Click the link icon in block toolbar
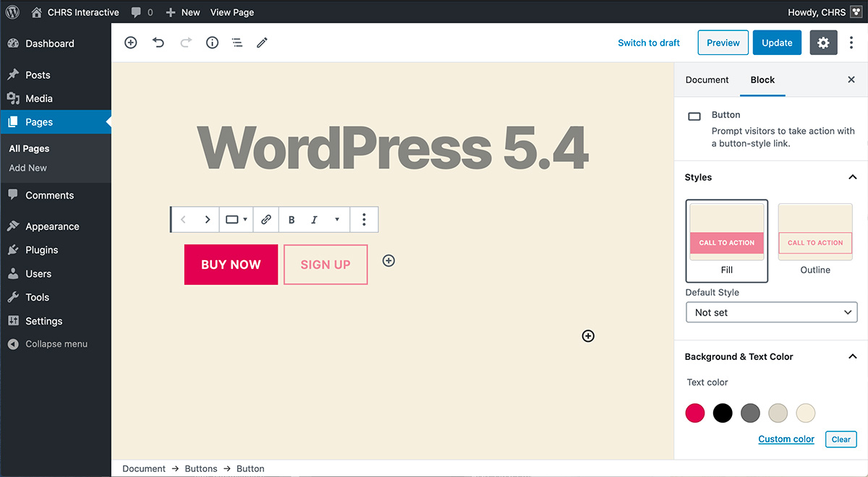Viewport: 868px width, 477px height. point(266,220)
